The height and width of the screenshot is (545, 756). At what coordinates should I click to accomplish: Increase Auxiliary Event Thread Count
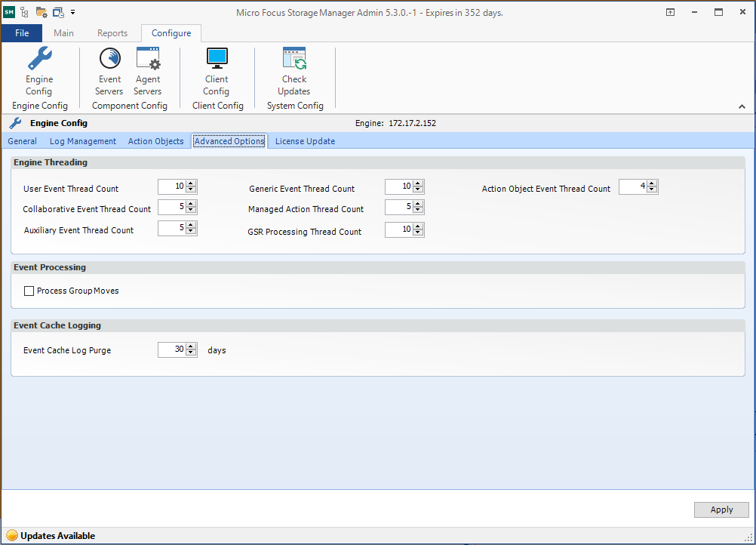pyautogui.click(x=191, y=225)
